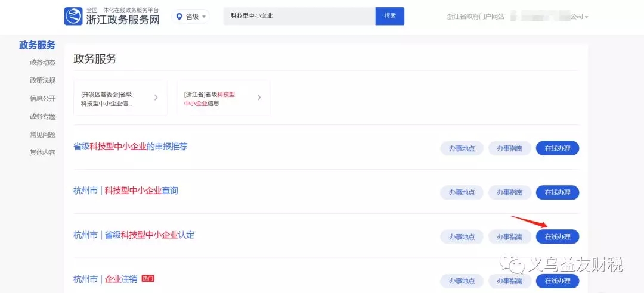
Task: Expand the [浙江省]省级科技型中小企业信息 card chevron
Action: [259, 98]
